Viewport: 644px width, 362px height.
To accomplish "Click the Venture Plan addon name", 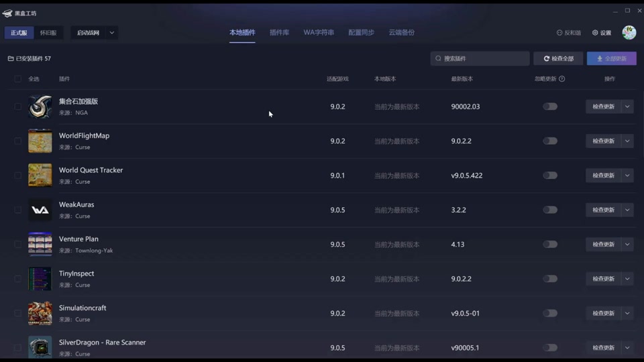I will [x=78, y=239].
